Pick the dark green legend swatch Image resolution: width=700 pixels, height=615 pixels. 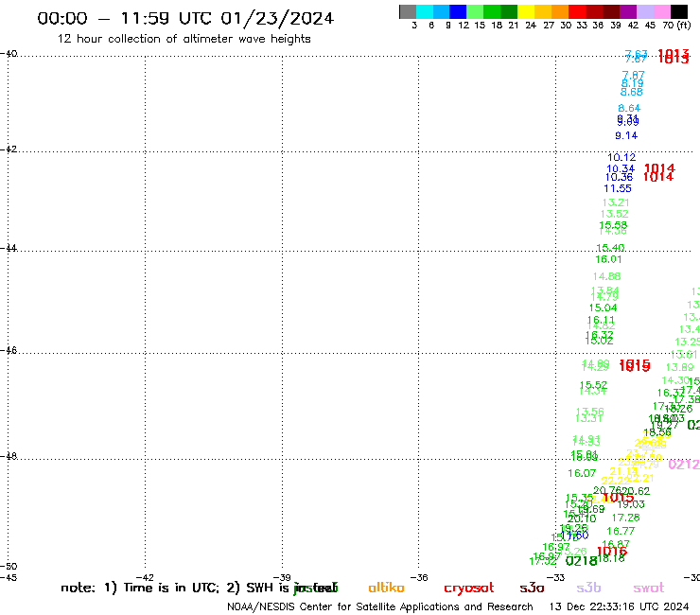(x=509, y=11)
